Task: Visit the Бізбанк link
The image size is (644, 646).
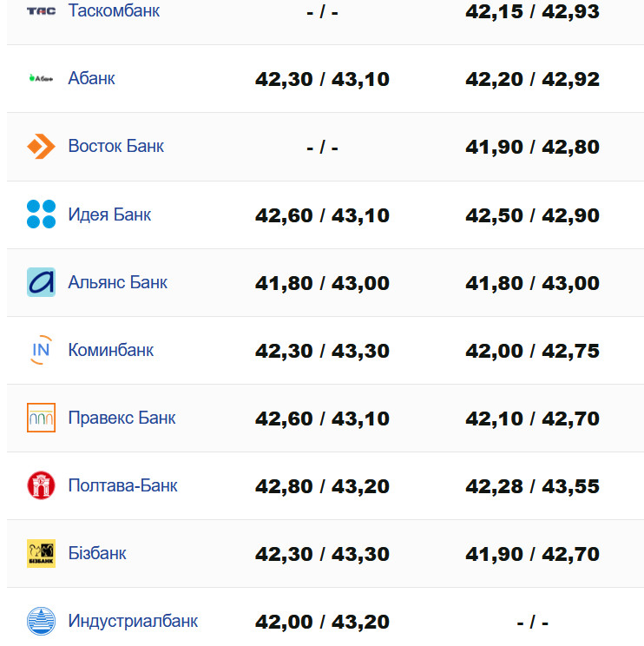Action: pyautogui.click(x=97, y=553)
